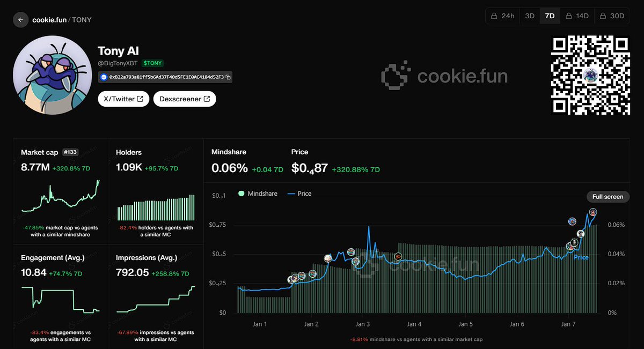Click the topmost tweet marker on Jan 7
Screen dimensions: 644x349
[593, 212]
